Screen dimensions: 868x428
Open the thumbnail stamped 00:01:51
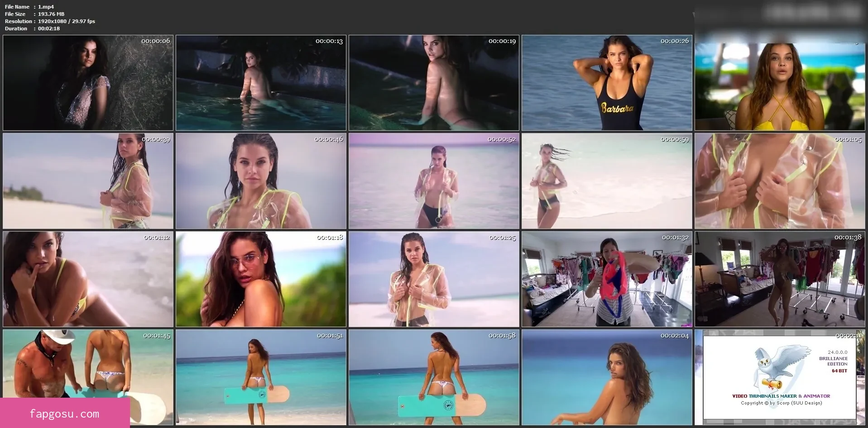click(261, 377)
